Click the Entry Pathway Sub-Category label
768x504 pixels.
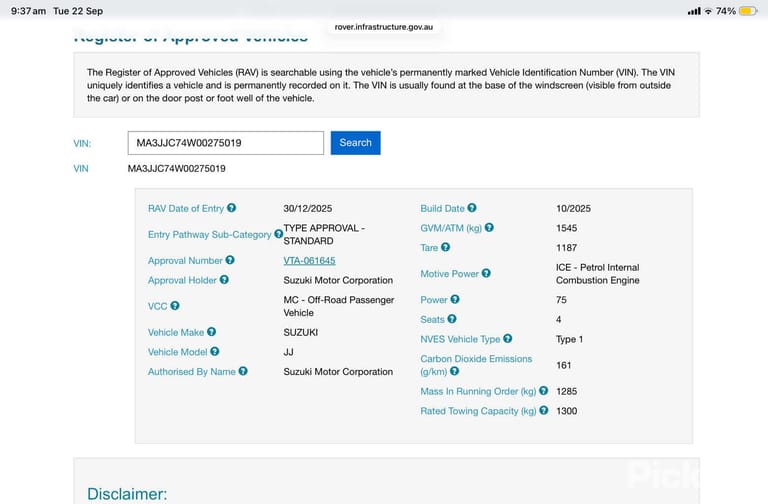tap(210, 234)
